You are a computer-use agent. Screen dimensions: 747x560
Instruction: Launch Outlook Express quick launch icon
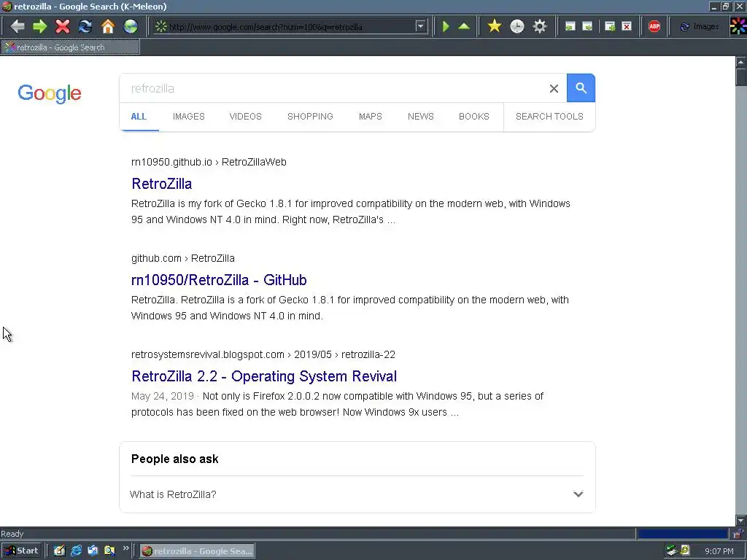coord(93,551)
